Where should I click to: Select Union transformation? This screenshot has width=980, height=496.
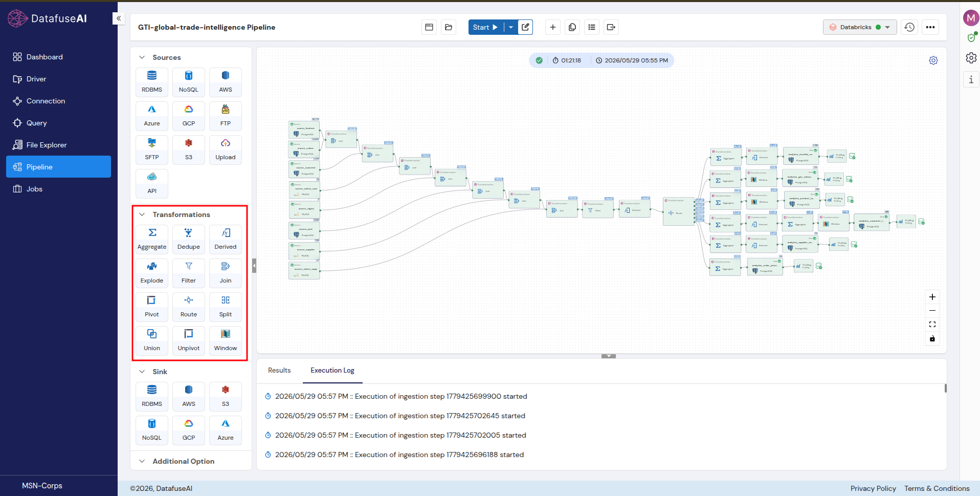tap(152, 340)
